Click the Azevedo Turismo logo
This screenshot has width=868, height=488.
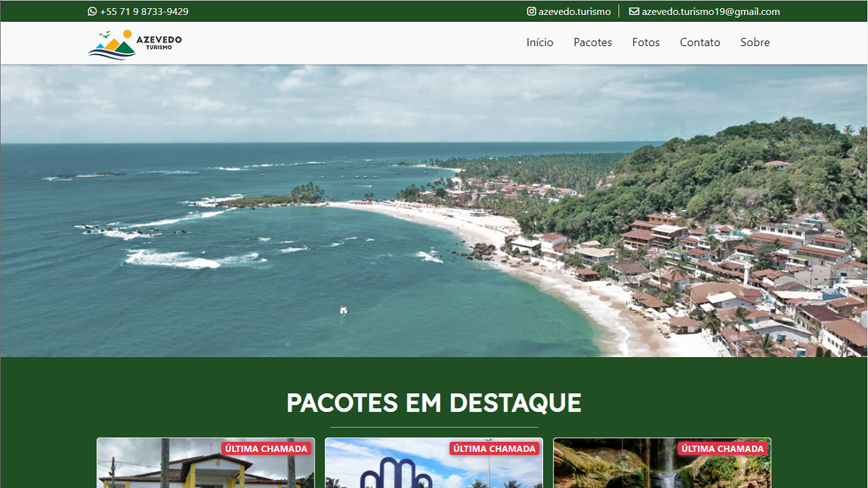point(135,44)
